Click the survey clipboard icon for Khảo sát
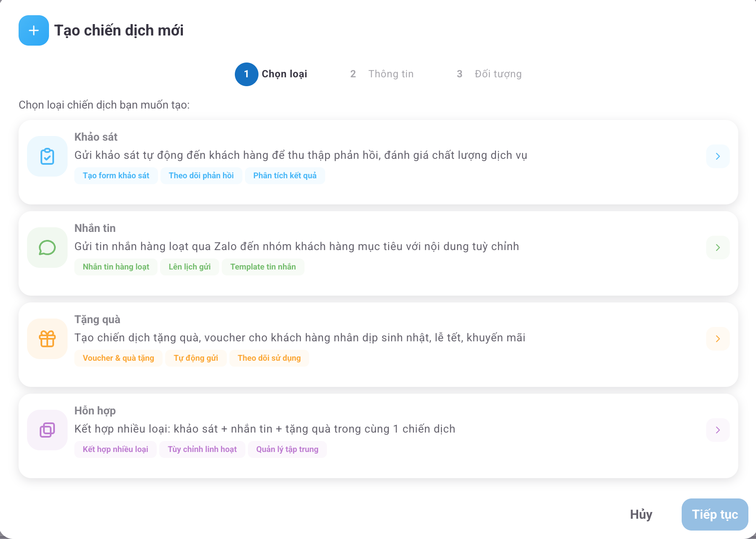 [x=47, y=156]
